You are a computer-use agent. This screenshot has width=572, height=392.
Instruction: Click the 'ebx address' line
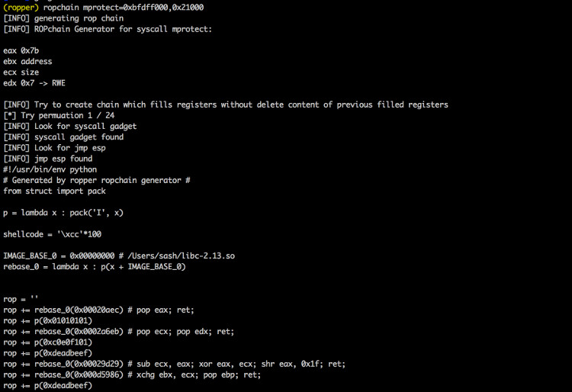pyautogui.click(x=27, y=61)
